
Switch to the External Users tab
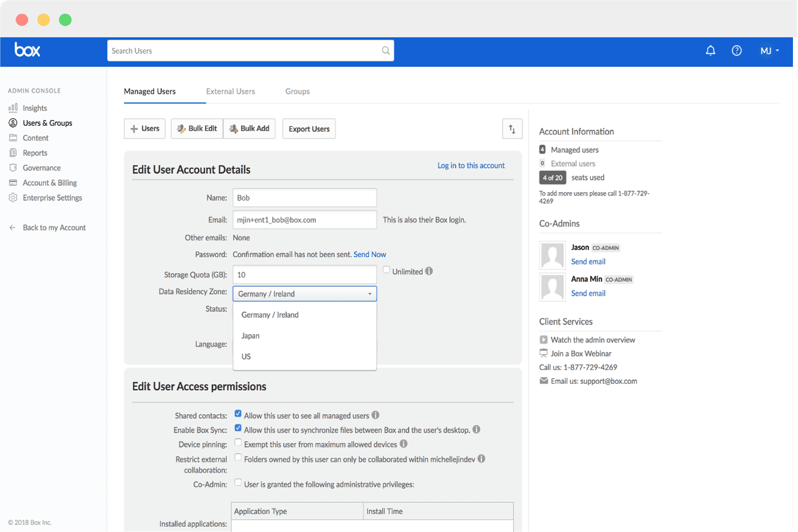click(230, 92)
